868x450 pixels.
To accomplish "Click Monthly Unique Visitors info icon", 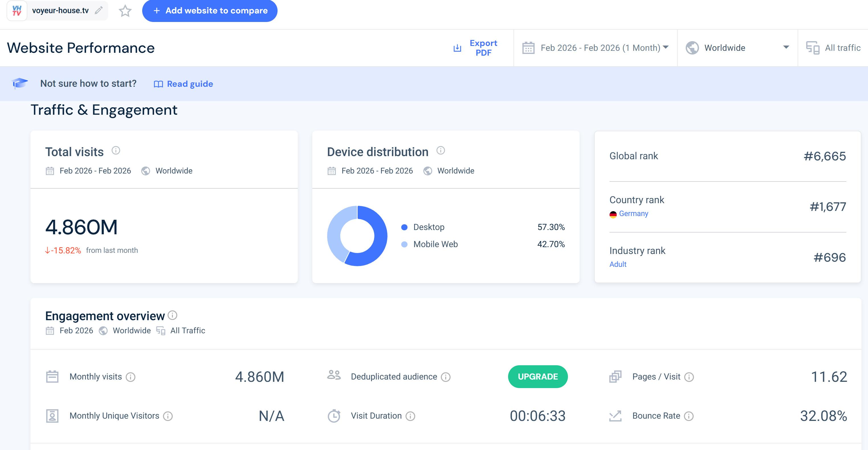I will 168,416.
